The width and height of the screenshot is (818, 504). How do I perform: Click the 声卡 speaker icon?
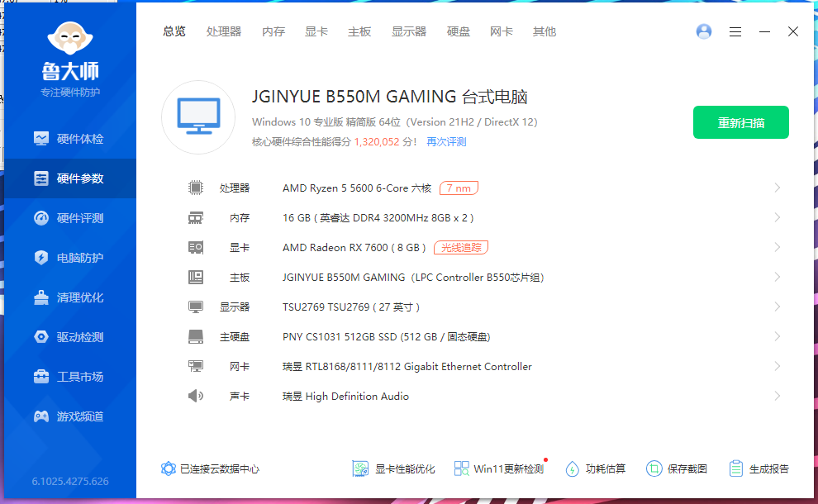click(196, 396)
